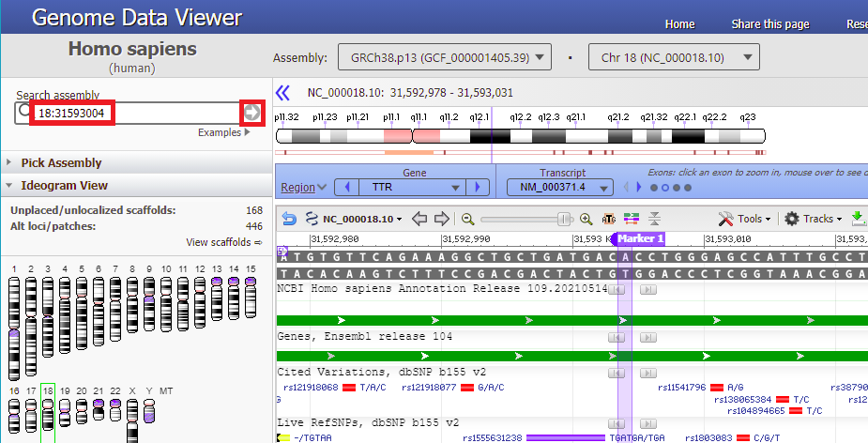The height and width of the screenshot is (443, 868).
Task: Click Genes, Ensembl release 104 track title
Action: [365, 336]
